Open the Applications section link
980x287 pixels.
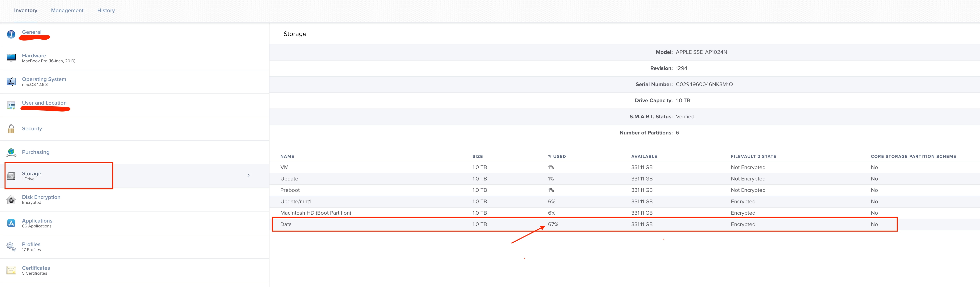coord(37,221)
